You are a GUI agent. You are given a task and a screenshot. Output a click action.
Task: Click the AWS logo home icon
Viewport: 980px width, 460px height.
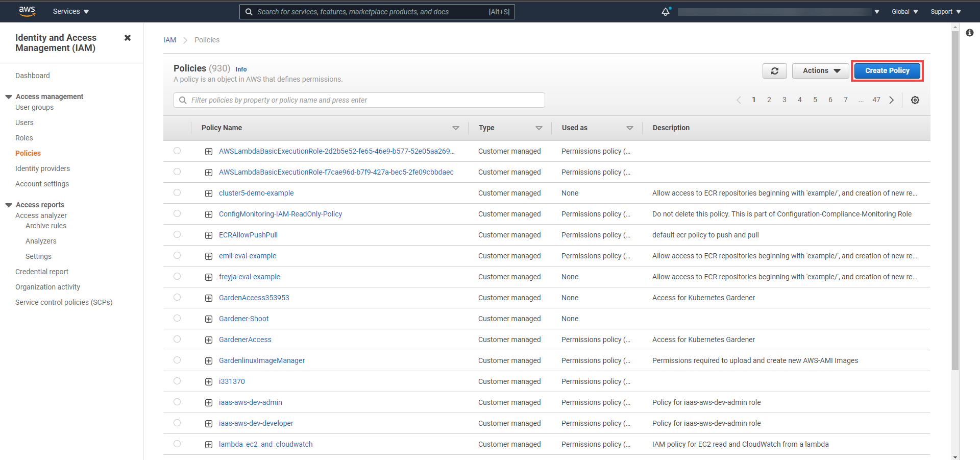coord(27,11)
